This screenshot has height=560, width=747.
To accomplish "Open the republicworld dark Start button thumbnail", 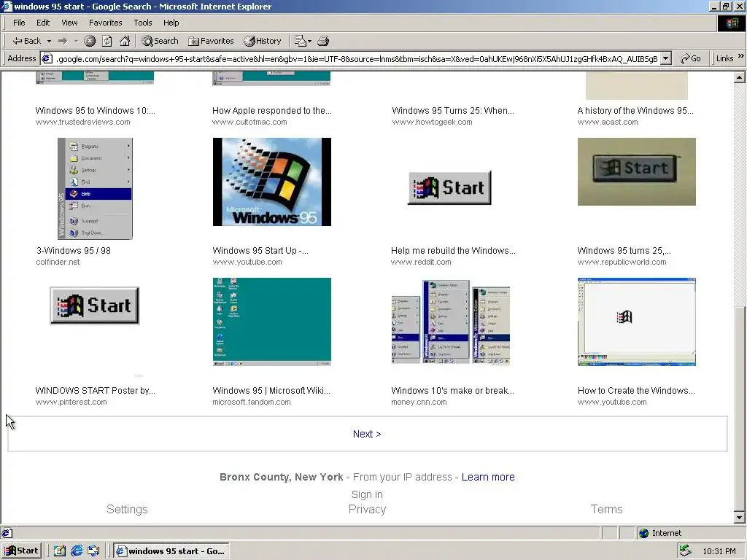I will (636, 171).
